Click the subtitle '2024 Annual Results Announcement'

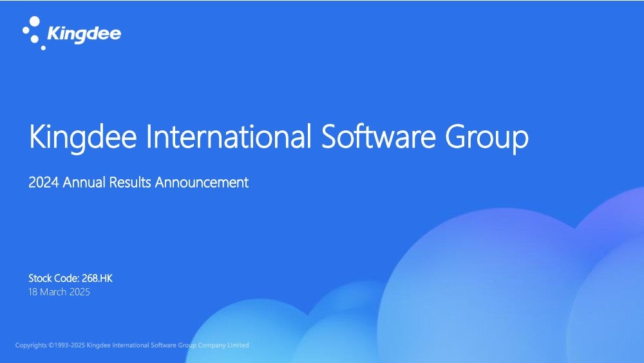coord(138,182)
